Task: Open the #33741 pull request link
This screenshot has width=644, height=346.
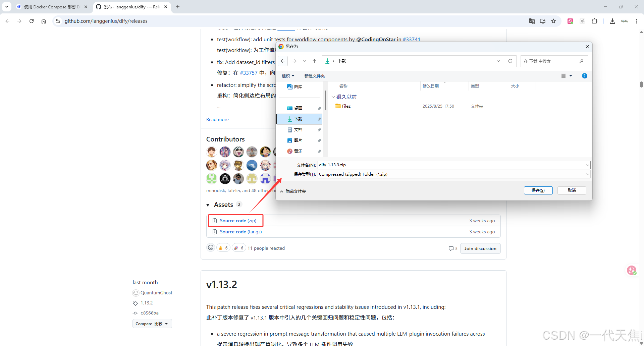Action: pos(412,40)
